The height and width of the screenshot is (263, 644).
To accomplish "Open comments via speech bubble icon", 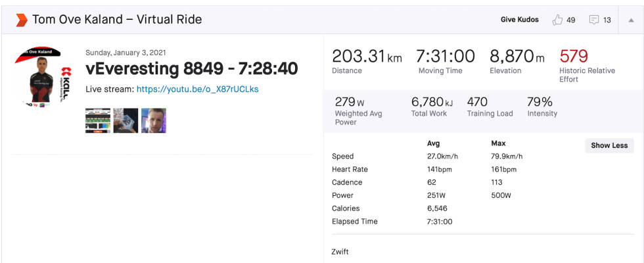I will point(594,20).
